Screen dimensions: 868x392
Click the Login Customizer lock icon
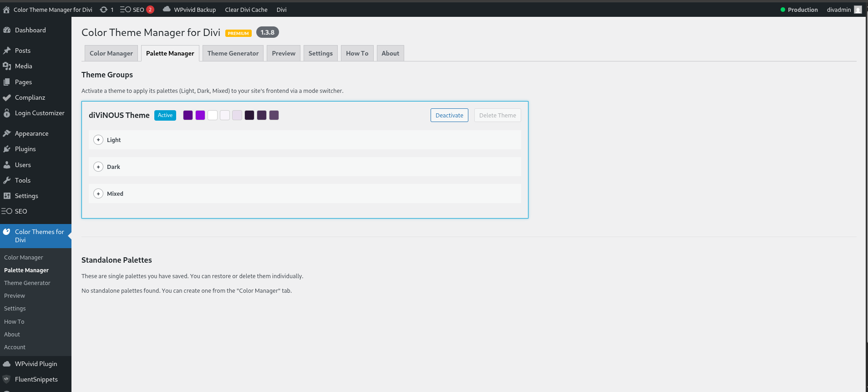7,113
